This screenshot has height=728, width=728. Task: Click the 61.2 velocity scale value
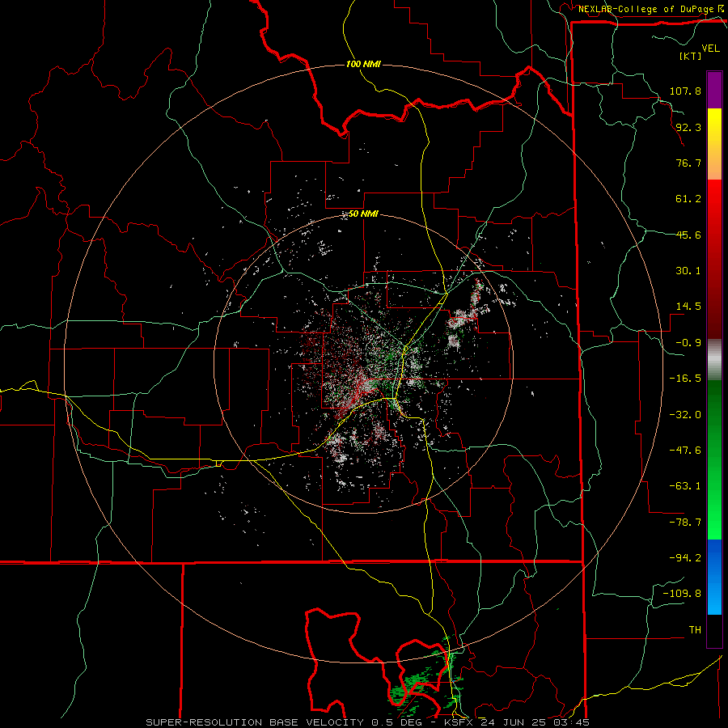pyautogui.click(x=688, y=199)
